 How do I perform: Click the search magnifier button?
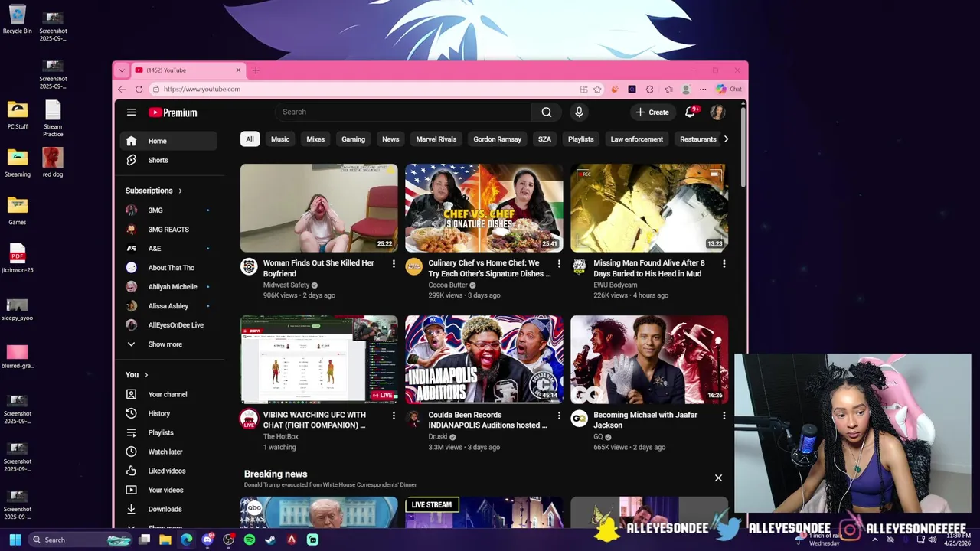tap(547, 112)
